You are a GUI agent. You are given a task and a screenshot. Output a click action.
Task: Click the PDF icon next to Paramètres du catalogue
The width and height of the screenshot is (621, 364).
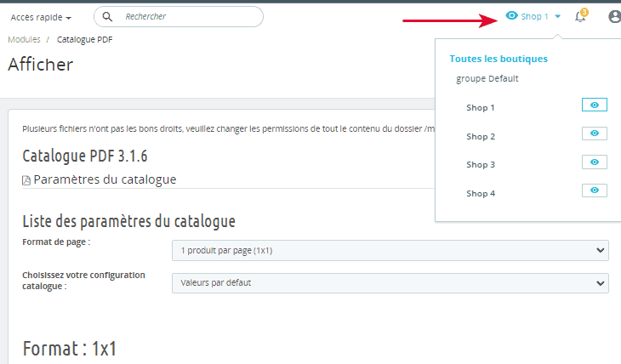pos(26,180)
